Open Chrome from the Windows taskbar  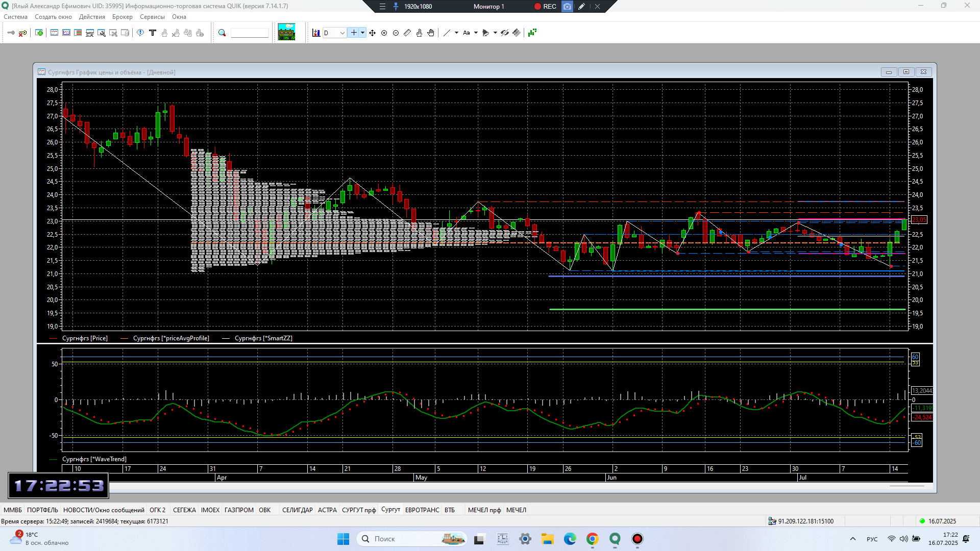592,539
